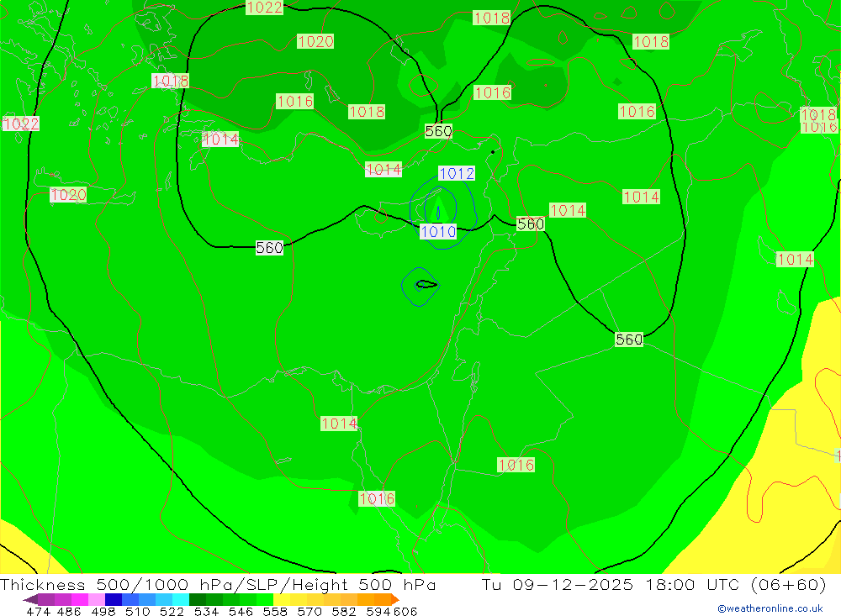The width and height of the screenshot is (841, 616).
Task: Click the cyan swatch in the legend
Action: tap(181, 599)
